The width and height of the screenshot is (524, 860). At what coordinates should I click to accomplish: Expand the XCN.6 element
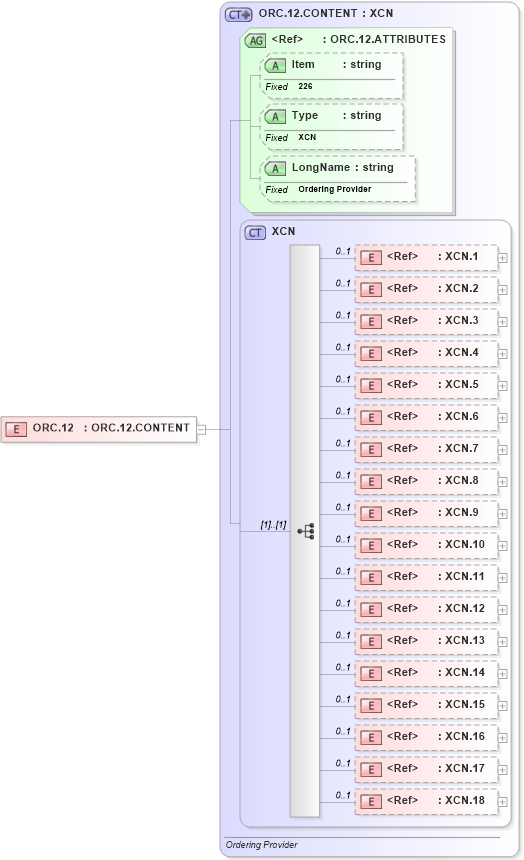click(503, 418)
